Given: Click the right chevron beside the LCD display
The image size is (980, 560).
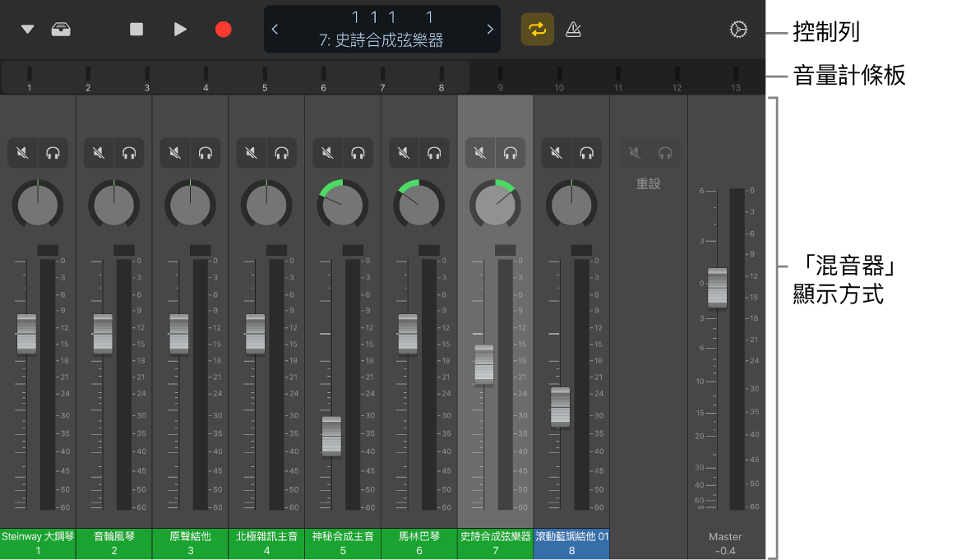Looking at the screenshot, I should click(490, 29).
